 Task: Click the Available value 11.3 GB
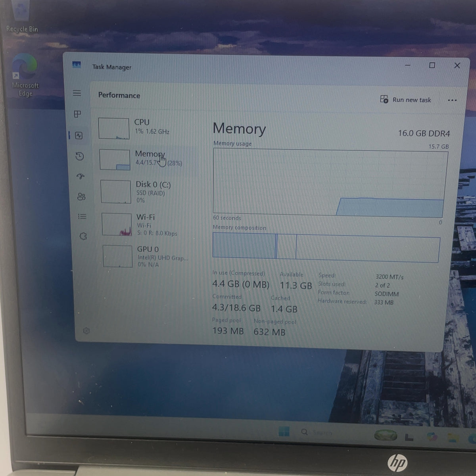coord(296,286)
